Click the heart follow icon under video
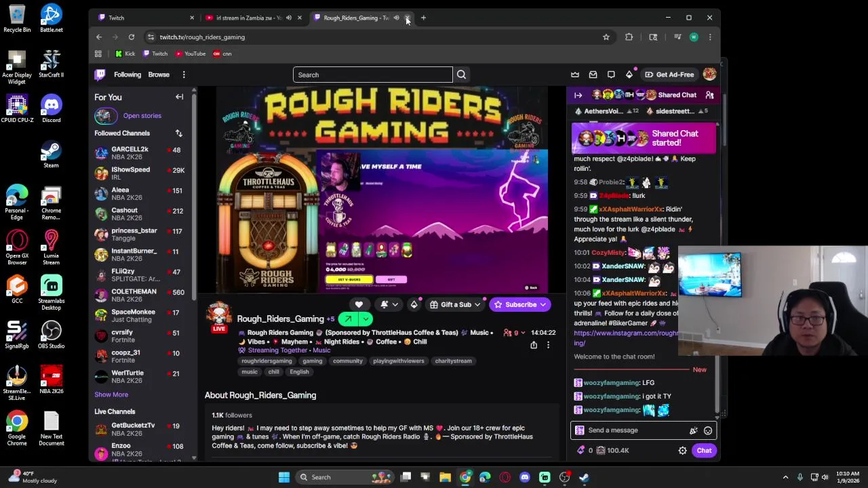The image size is (868, 488). 359,305
